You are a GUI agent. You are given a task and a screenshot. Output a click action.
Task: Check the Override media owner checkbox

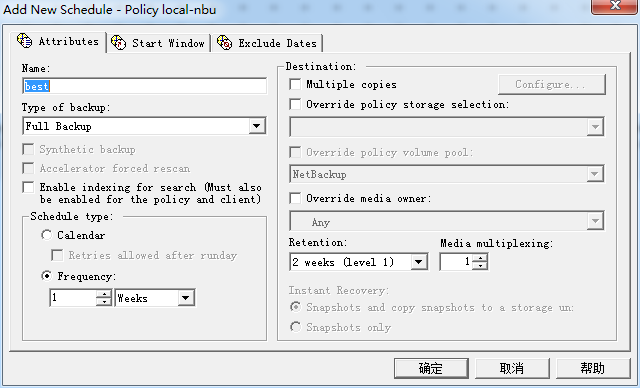295,198
